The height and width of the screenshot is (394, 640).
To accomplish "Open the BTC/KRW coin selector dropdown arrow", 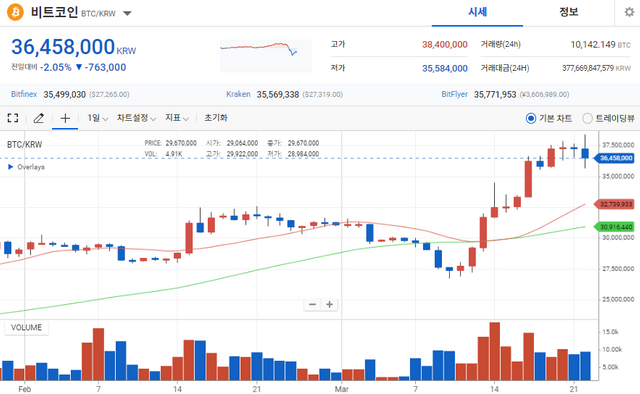I will tap(127, 13).
